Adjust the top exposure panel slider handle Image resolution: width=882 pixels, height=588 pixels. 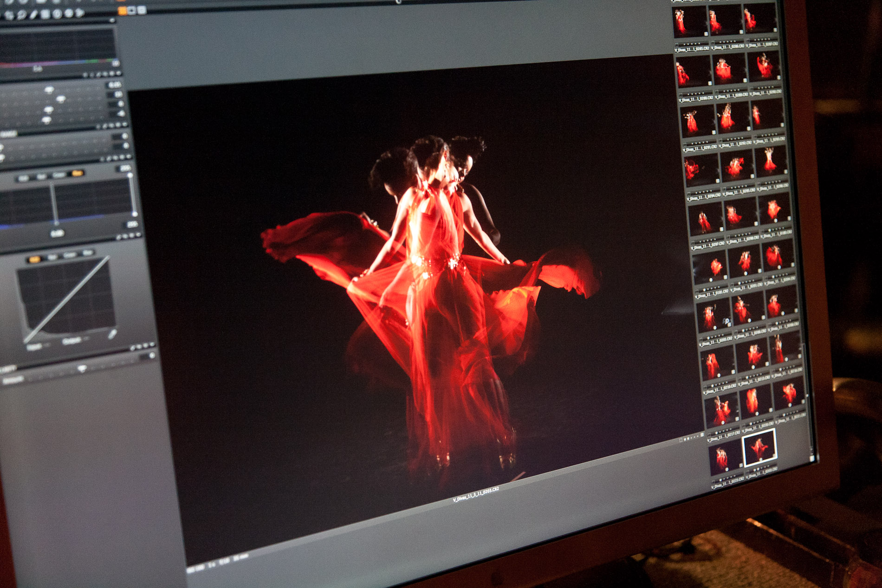pos(49,90)
